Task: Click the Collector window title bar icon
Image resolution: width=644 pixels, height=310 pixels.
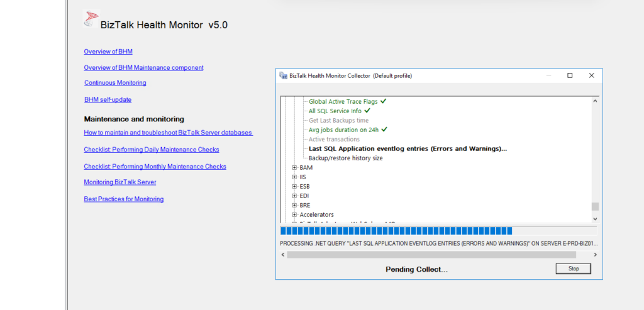Action: [x=283, y=75]
